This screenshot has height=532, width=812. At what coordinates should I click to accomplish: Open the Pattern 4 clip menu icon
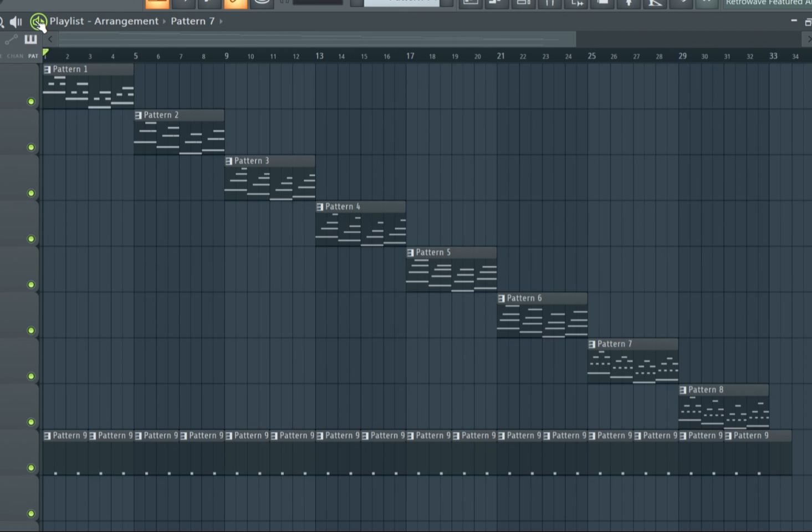pyautogui.click(x=320, y=207)
